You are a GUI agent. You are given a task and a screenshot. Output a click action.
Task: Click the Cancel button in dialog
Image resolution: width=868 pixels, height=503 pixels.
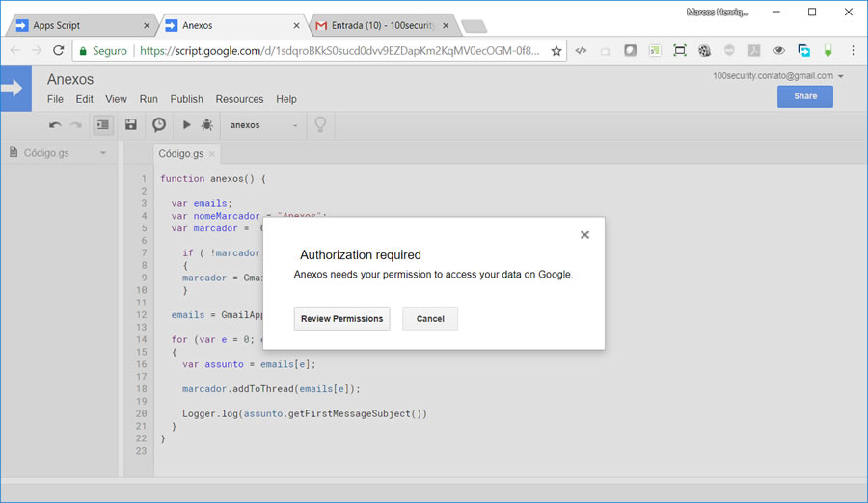pyautogui.click(x=430, y=319)
